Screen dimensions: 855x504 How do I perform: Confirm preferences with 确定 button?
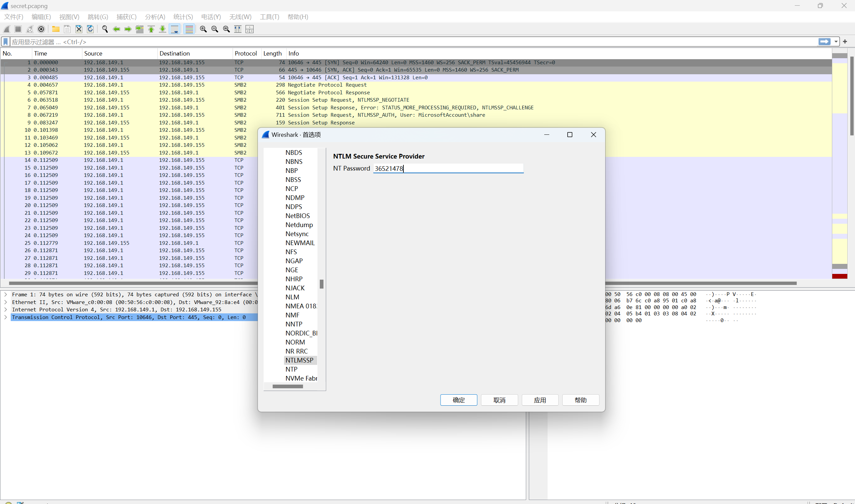tap(459, 400)
